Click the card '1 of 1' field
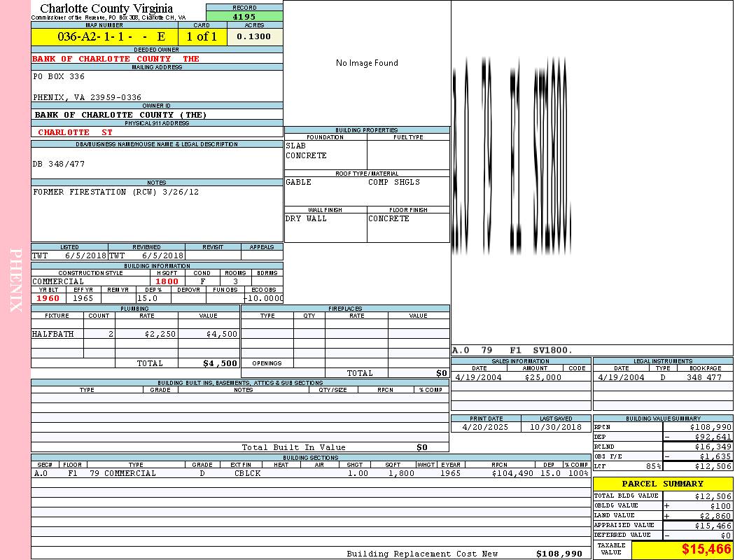 pos(202,36)
